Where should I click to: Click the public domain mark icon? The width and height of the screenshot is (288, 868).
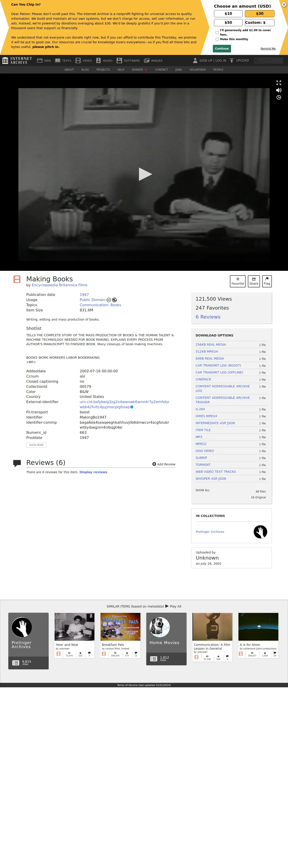114,300
